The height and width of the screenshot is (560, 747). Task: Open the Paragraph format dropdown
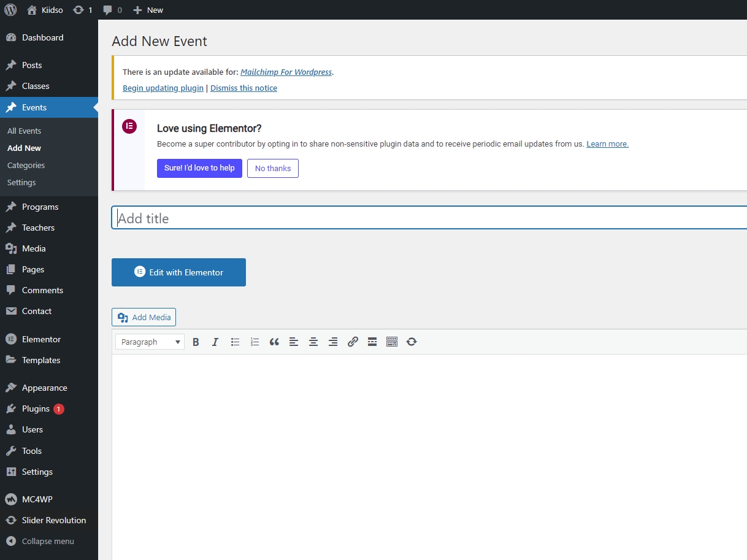tap(150, 342)
